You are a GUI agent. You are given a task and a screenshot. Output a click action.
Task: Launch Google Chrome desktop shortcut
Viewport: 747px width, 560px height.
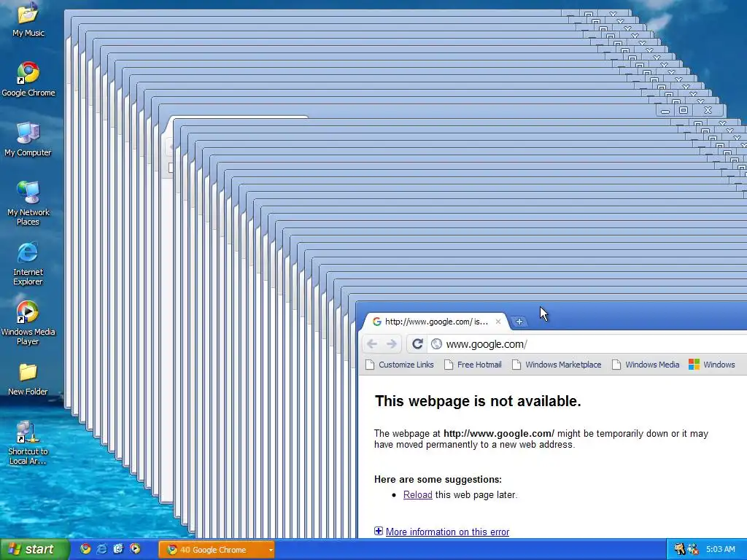tap(28, 79)
